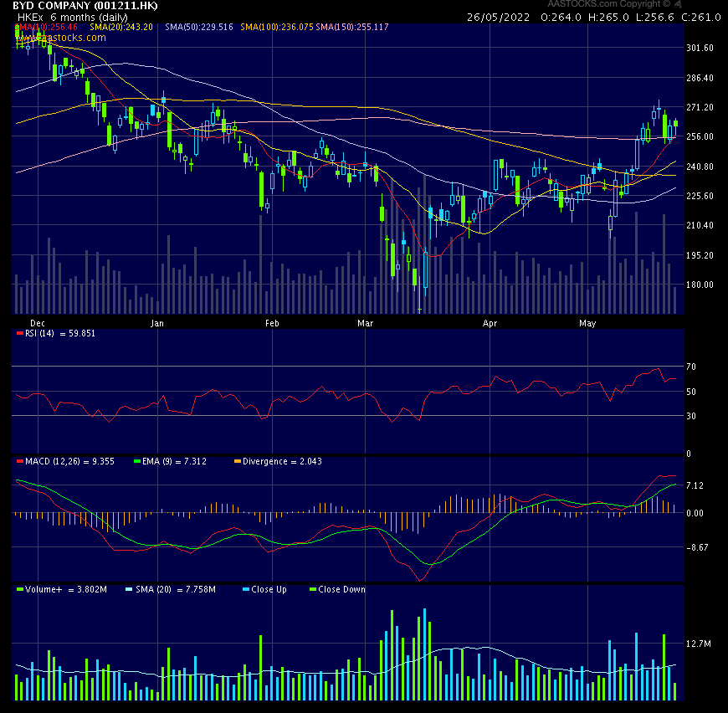Click the Mar month label
This screenshot has width=728, height=713.
pos(366,323)
